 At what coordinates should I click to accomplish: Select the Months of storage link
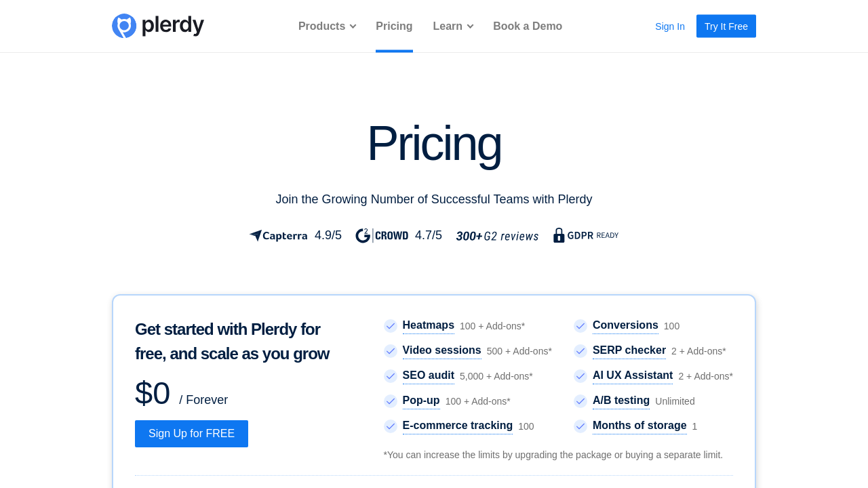[639, 426]
